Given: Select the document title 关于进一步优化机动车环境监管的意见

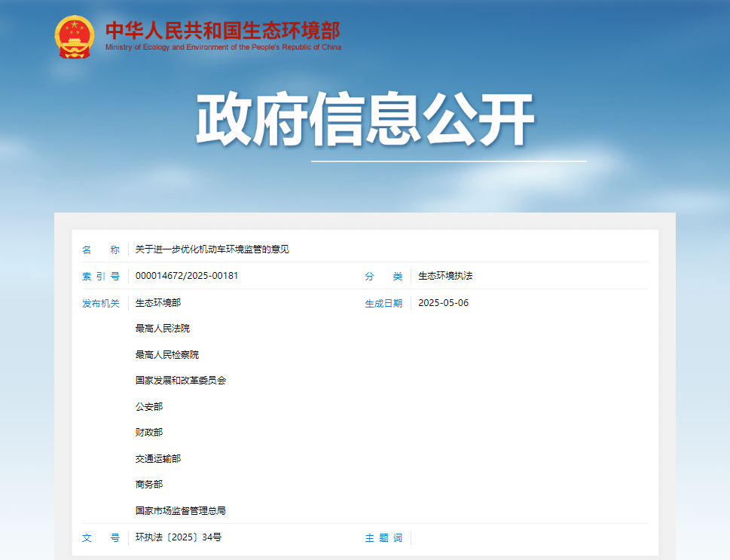Looking at the screenshot, I should point(212,249).
